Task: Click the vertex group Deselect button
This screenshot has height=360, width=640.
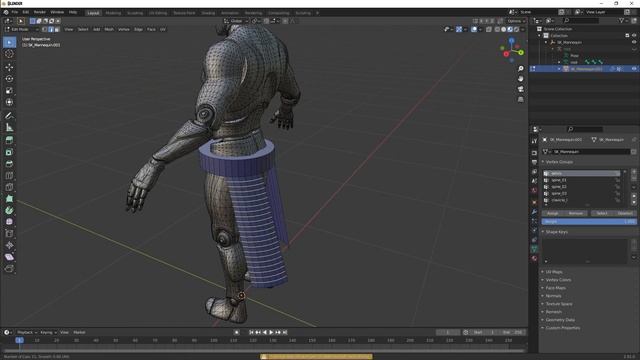Action: coord(625,213)
